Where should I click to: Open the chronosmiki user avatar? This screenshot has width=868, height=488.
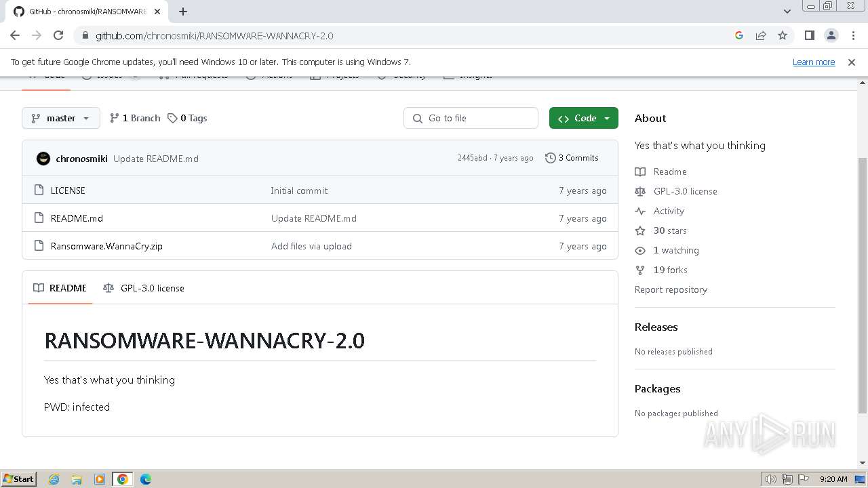coord(43,159)
